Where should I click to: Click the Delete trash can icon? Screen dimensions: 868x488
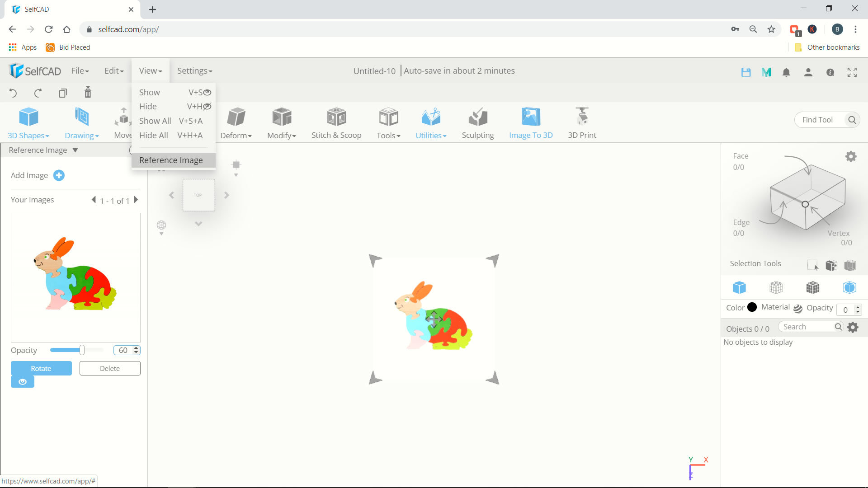[x=88, y=92]
